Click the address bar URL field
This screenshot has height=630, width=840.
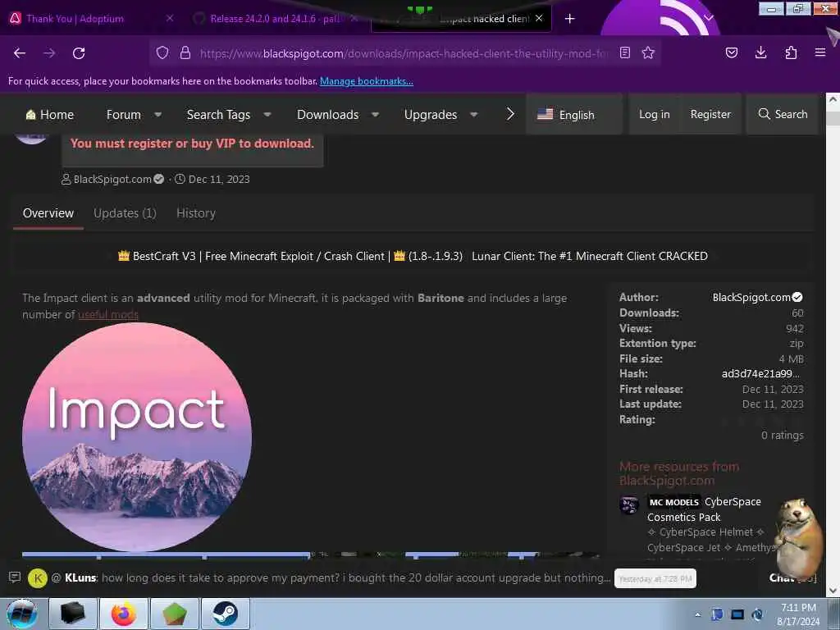[404, 53]
